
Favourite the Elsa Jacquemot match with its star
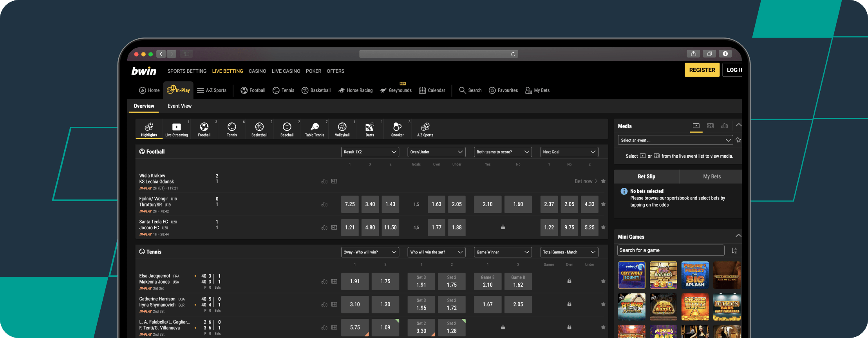[x=603, y=281]
